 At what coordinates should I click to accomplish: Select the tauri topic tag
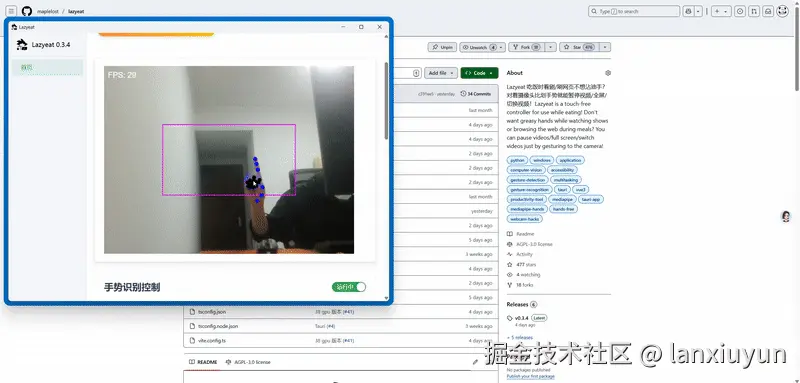tap(562, 189)
